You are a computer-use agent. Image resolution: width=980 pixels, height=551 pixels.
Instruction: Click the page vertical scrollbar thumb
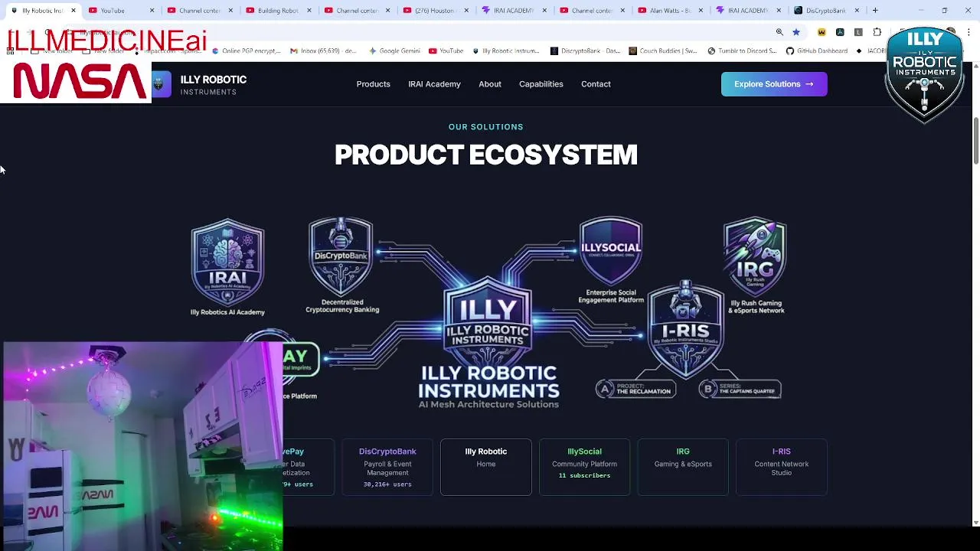975,140
